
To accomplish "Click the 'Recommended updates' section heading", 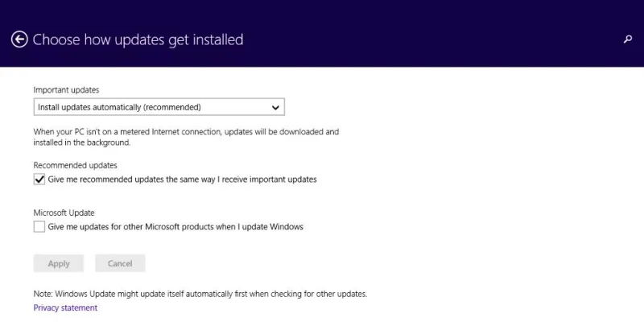I will pyautogui.click(x=75, y=166).
